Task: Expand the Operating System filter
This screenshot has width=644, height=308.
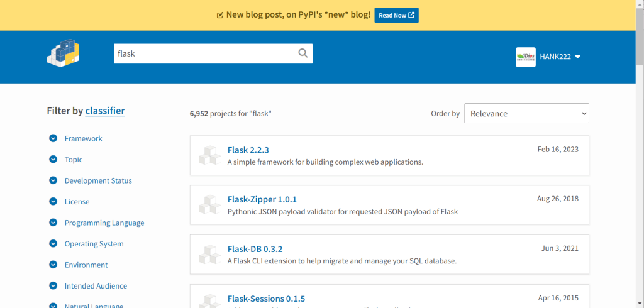Action: click(94, 244)
